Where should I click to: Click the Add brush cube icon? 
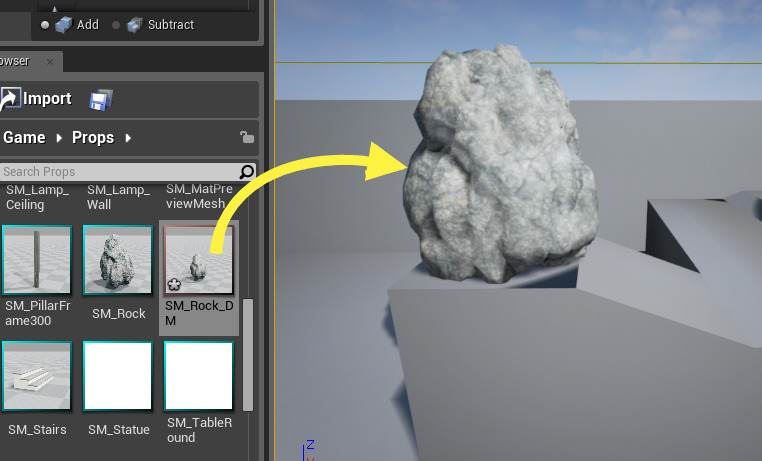[64, 25]
